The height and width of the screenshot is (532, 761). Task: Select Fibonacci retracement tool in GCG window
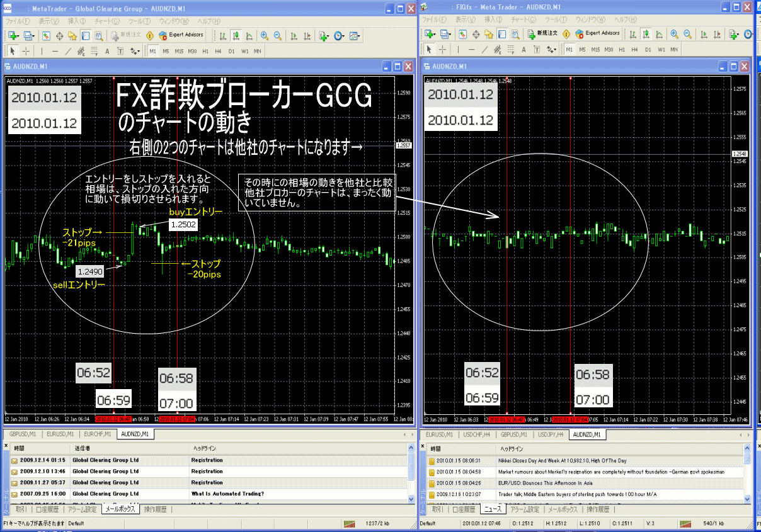pyautogui.click(x=94, y=51)
